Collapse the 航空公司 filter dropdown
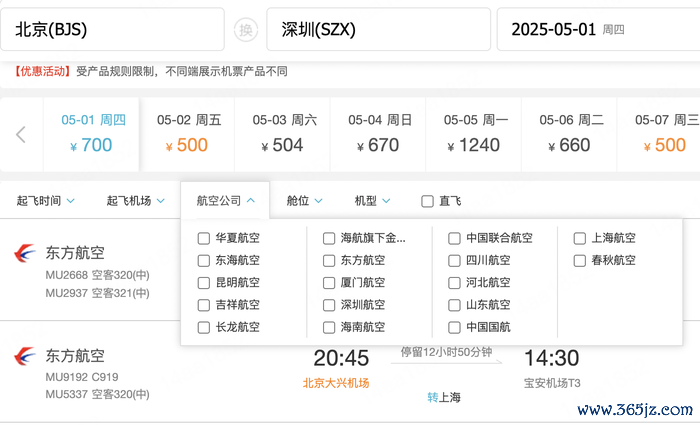The width and height of the screenshot is (700, 425). (225, 201)
